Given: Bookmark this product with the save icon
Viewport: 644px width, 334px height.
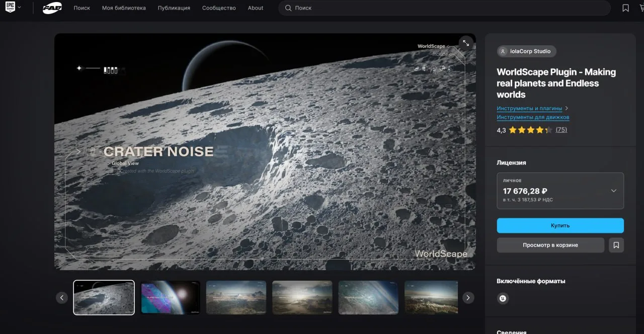Looking at the screenshot, I should [616, 245].
